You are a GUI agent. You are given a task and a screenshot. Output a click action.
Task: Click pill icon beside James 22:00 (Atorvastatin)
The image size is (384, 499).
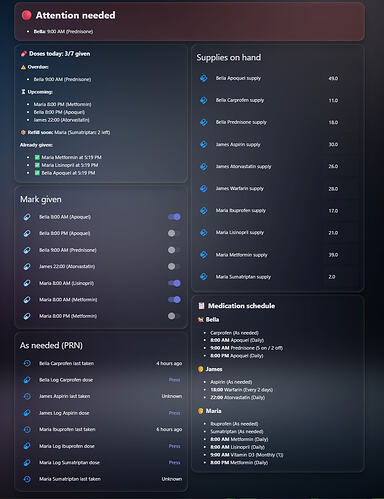(27, 266)
